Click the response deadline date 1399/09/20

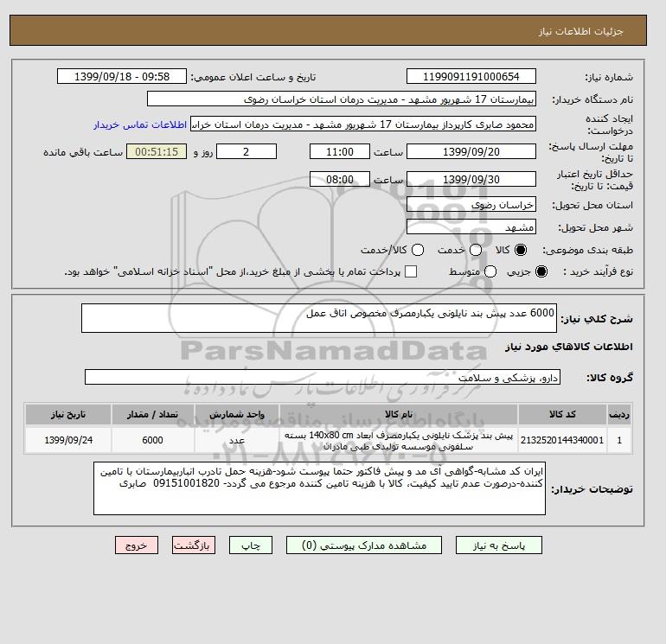(471, 151)
